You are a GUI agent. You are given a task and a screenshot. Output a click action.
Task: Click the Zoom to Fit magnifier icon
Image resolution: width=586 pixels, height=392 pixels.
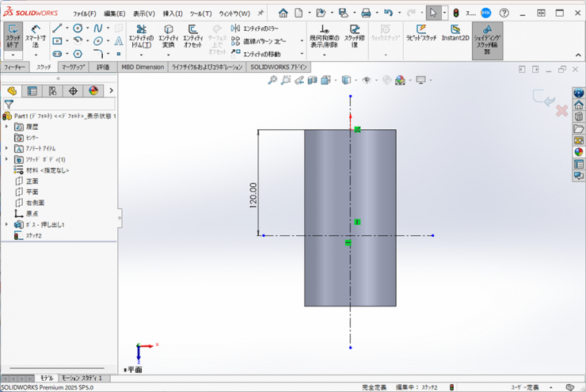(273, 80)
